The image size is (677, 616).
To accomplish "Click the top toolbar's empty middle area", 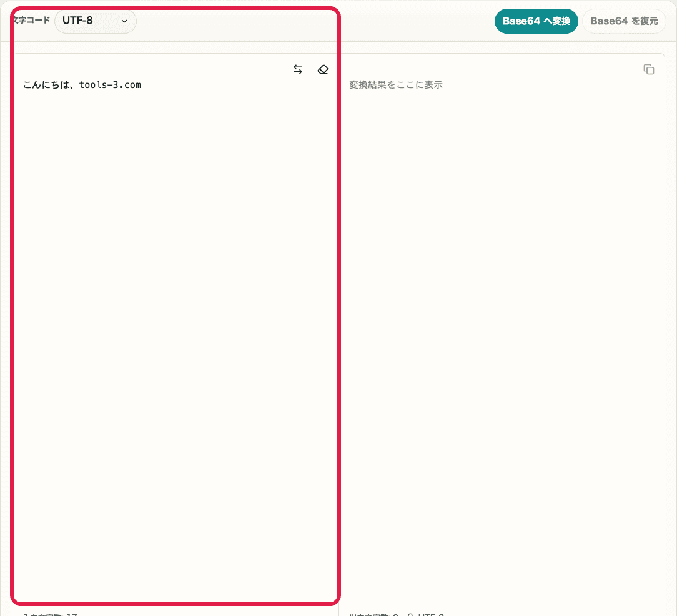I will coord(312,21).
